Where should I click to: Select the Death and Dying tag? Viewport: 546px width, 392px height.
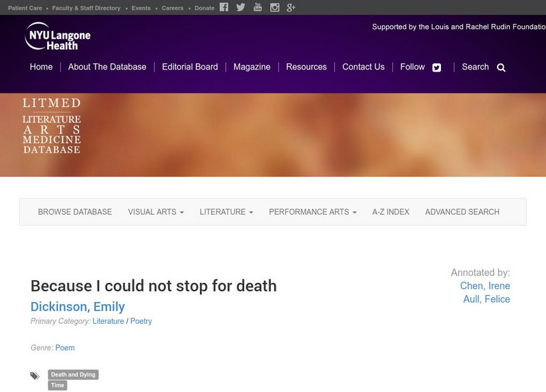(x=73, y=374)
